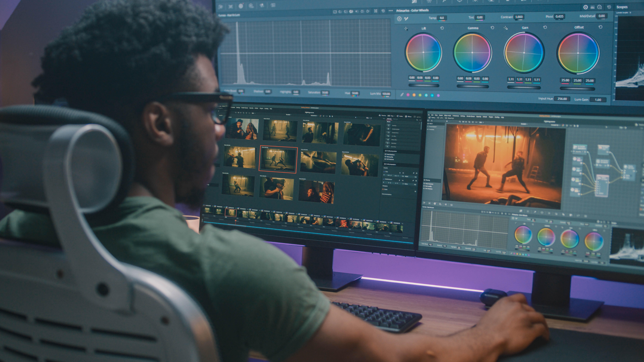Click the magnifier icon in left monitor toolbar
Image resolution: width=644 pixels, height=362 pixels.
[x=244, y=113]
